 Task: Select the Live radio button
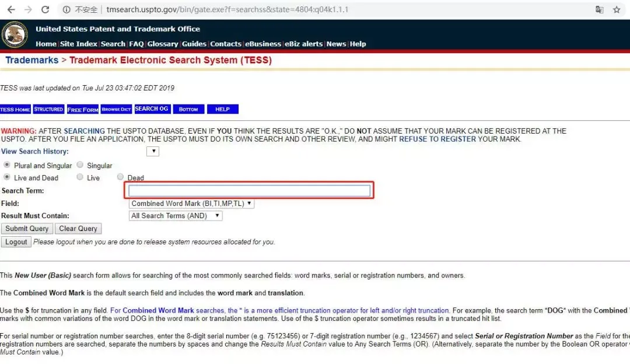pyautogui.click(x=80, y=177)
